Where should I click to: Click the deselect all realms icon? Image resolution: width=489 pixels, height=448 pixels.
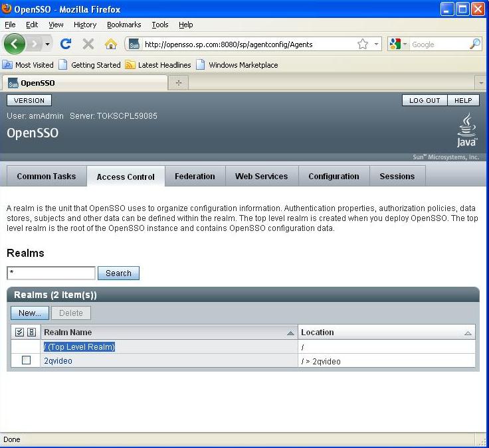(x=31, y=332)
